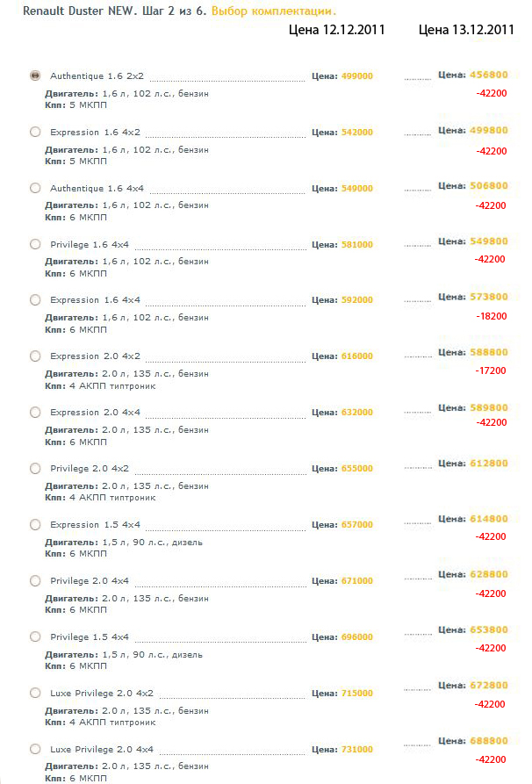
Task: Choose the Privilege 2.0 4x4 radio option
Action: point(35,580)
